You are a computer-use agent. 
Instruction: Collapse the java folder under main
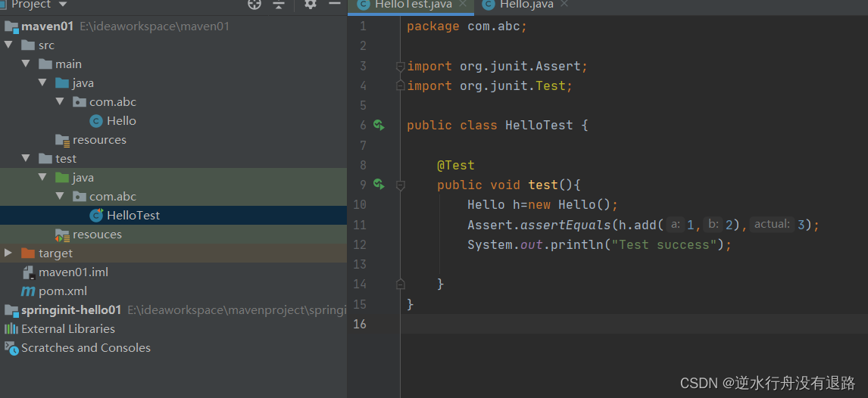(42, 82)
